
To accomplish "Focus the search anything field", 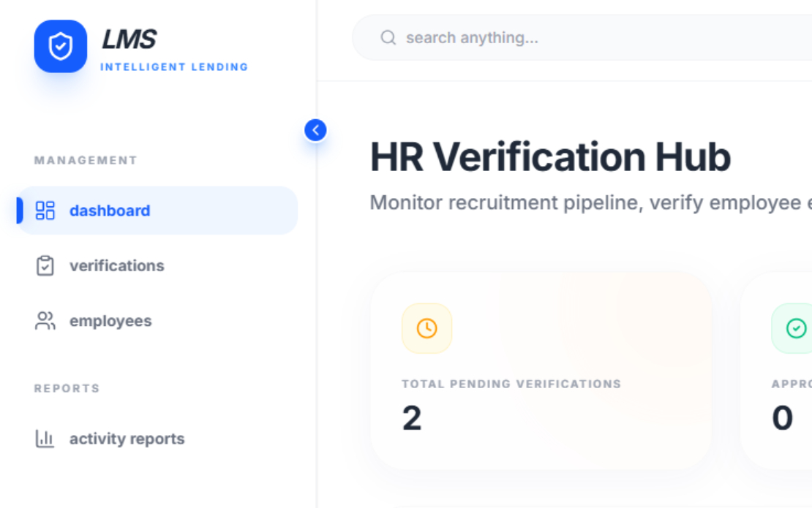I will pos(582,38).
